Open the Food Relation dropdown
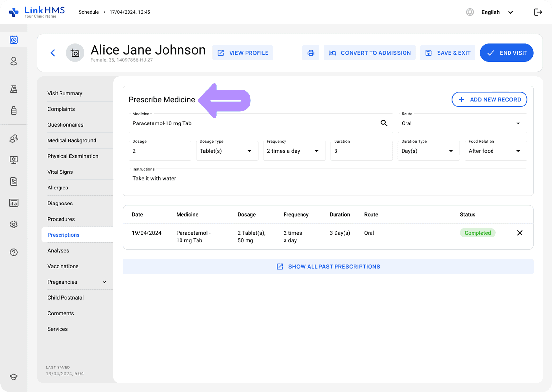The width and height of the screenshot is (552, 392). [x=495, y=151]
